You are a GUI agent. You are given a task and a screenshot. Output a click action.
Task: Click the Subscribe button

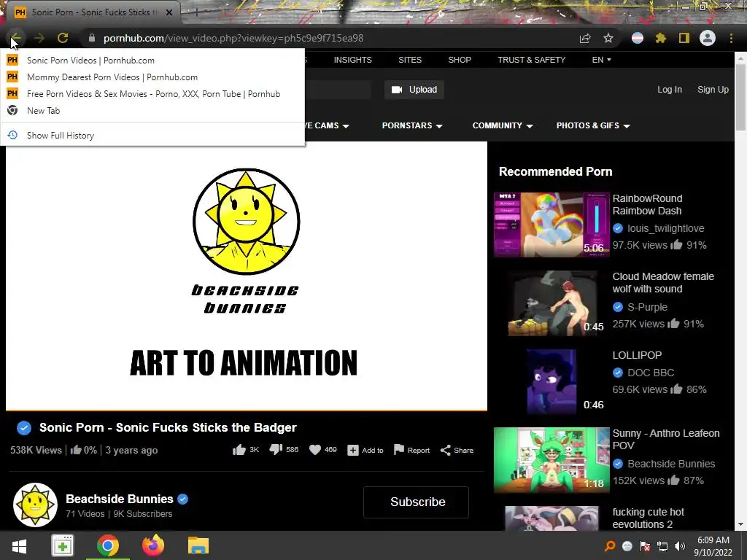pyautogui.click(x=416, y=502)
